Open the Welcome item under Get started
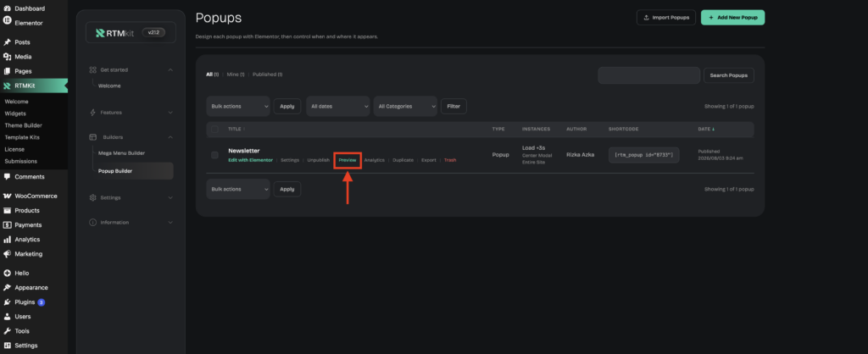868x354 pixels. (109, 86)
